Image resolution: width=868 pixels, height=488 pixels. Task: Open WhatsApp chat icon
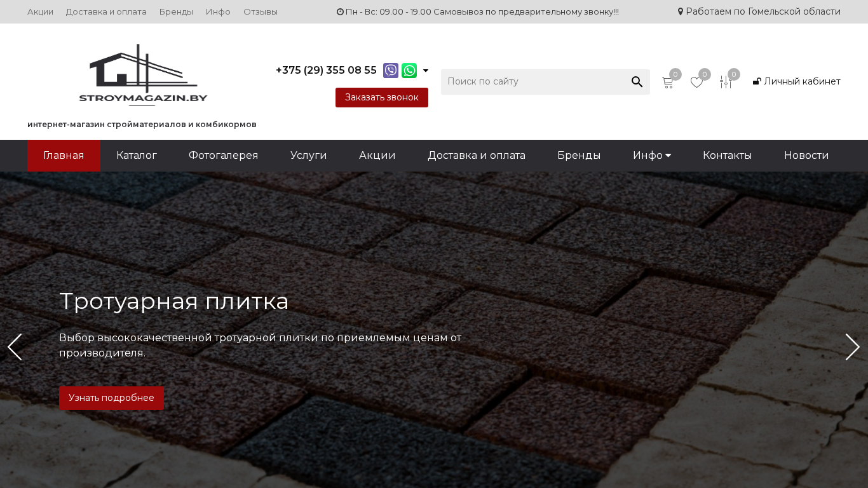[x=409, y=71]
